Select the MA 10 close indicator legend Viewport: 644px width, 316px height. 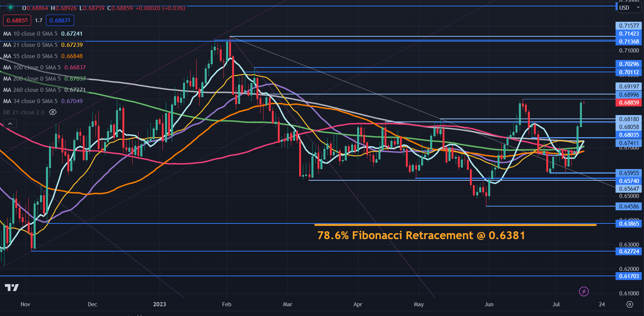tap(43, 33)
